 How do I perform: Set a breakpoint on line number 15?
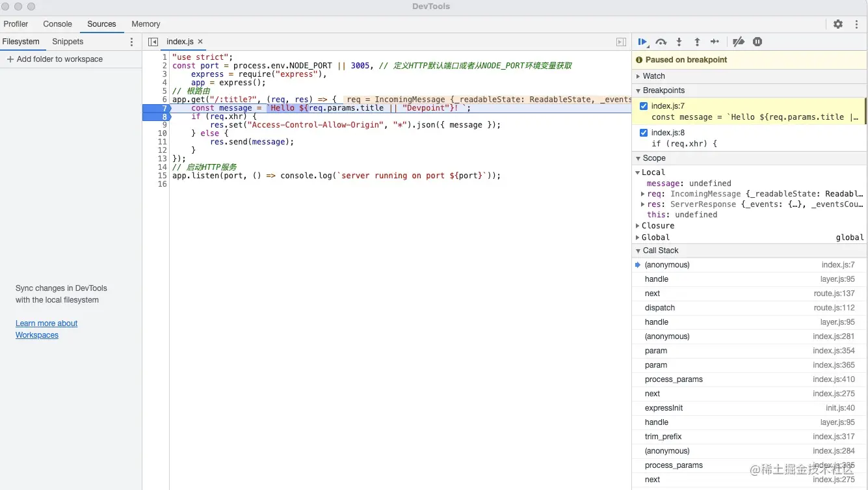pos(163,176)
